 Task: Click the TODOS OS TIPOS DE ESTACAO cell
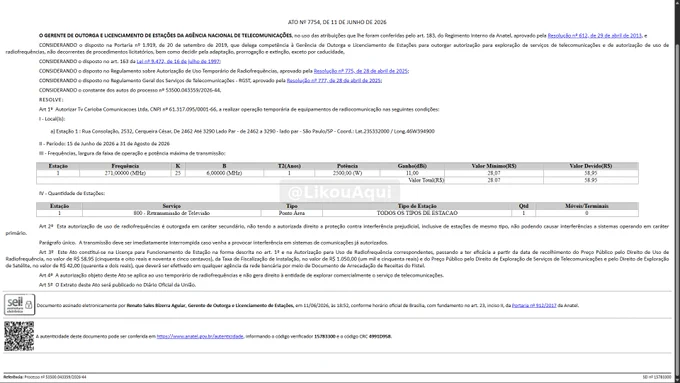click(x=417, y=213)
